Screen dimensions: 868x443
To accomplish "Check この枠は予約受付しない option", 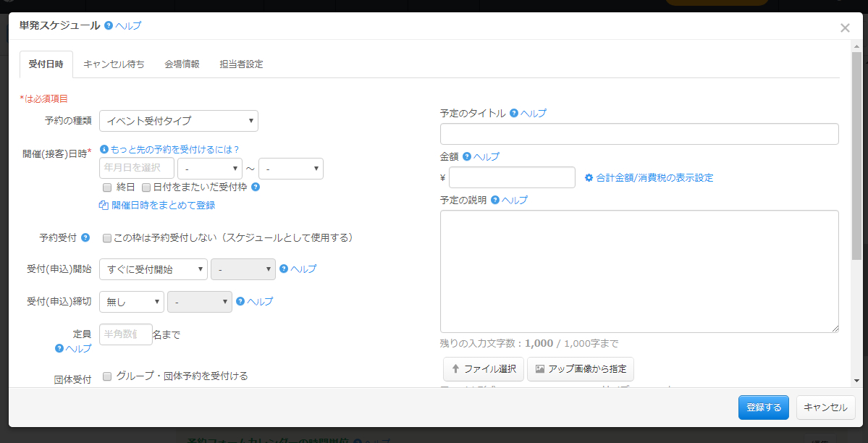I will 107,237.
